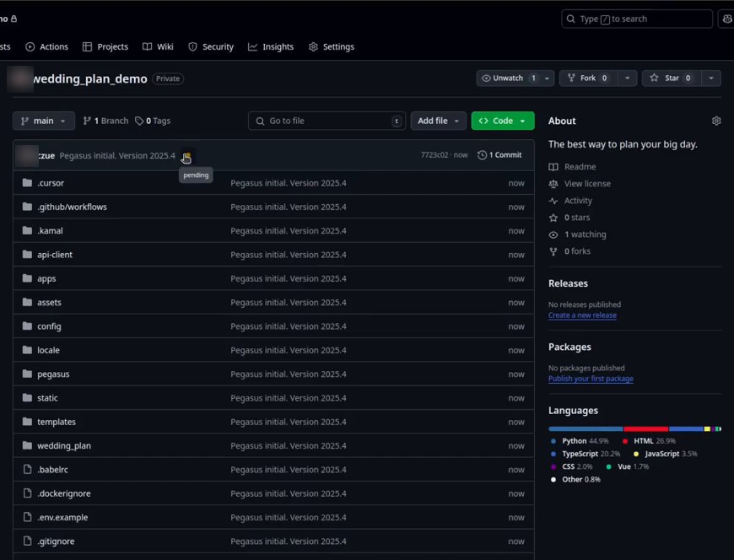Screen dimensions: 734x560
Task: Click Create a new release
Action: click(x=582, y=315)
